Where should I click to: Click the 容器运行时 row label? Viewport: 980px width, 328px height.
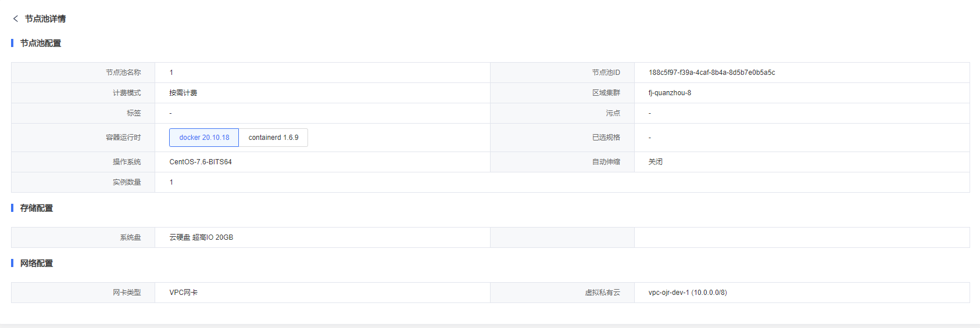[123, 138]
